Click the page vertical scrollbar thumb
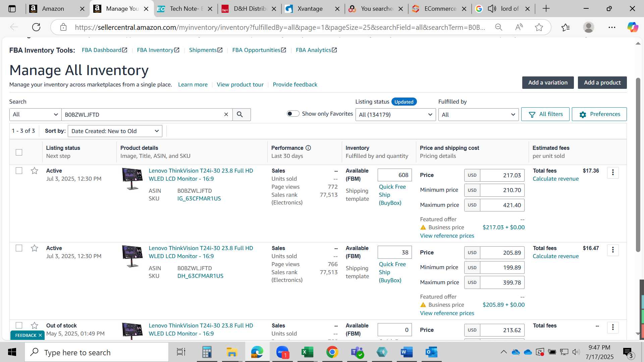The height and width of the screenshot is (362, 644). pos(638,164)
